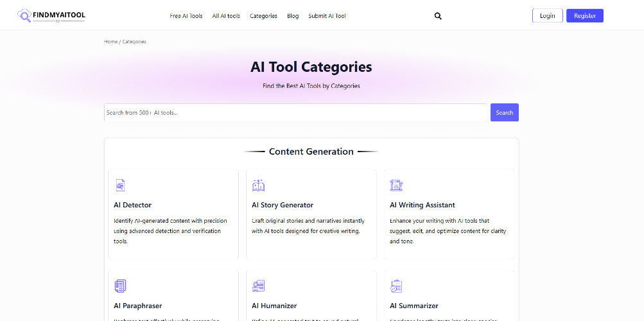Click the AI Detector description text
The height and width of the screenshot is (321, 644).
pyautogui.click(x=170, y=231)
